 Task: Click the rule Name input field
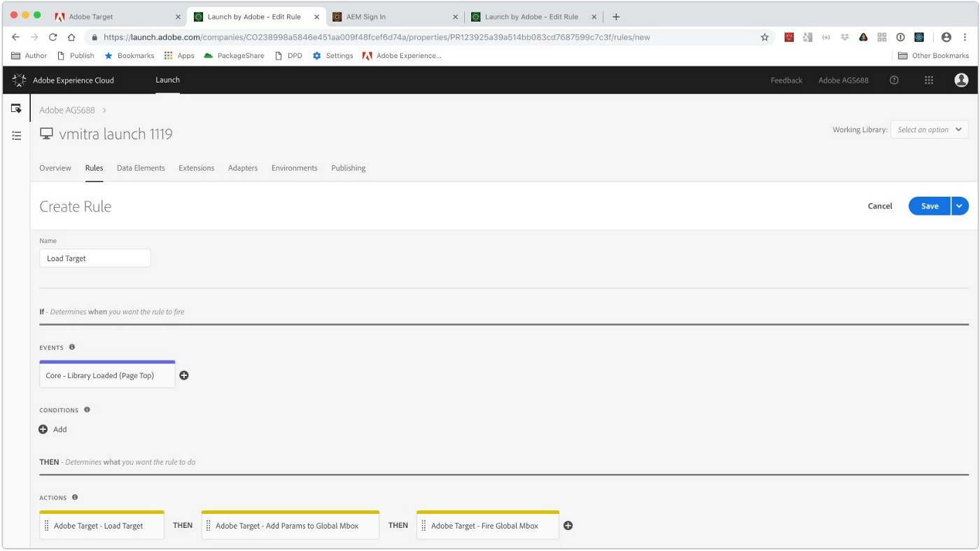[95, 258]
